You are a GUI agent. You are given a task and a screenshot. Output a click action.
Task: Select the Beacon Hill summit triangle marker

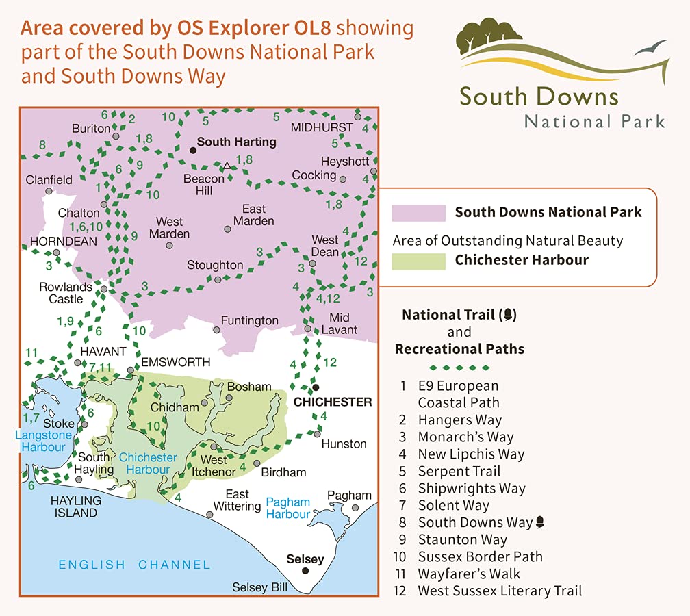[227, 166]
